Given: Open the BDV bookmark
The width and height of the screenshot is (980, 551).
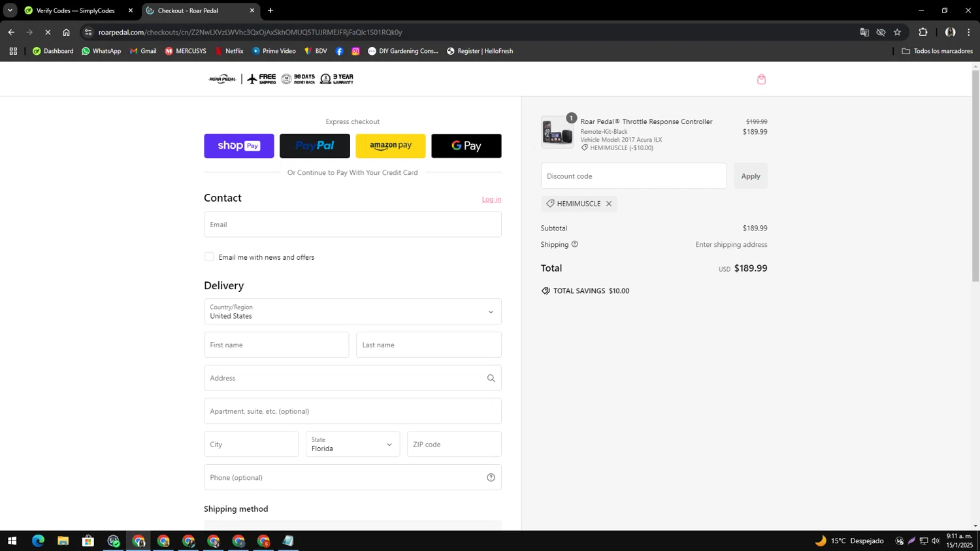Looking at the screenshot, I should click(x=316, y=51).
